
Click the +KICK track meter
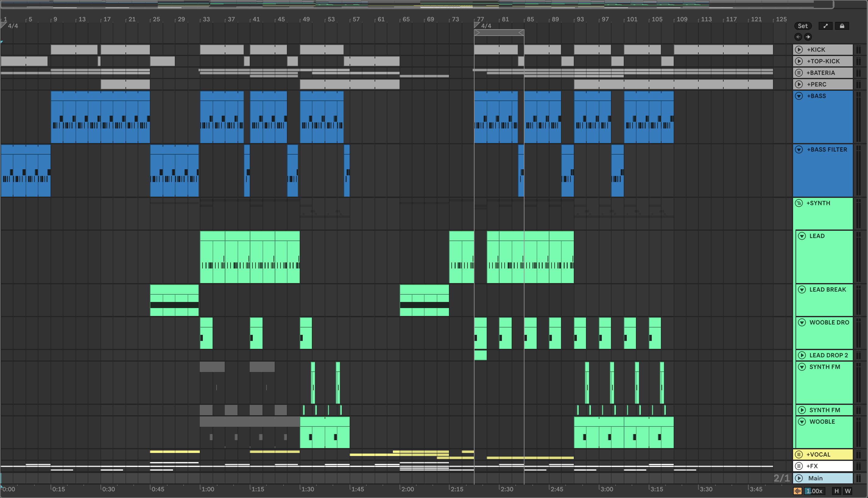tap(858, 50)
